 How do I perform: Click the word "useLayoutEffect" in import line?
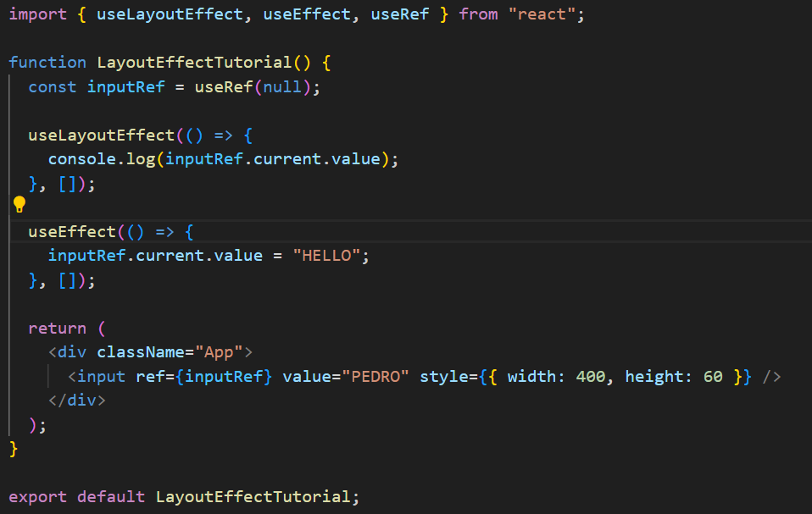(170, 14)
